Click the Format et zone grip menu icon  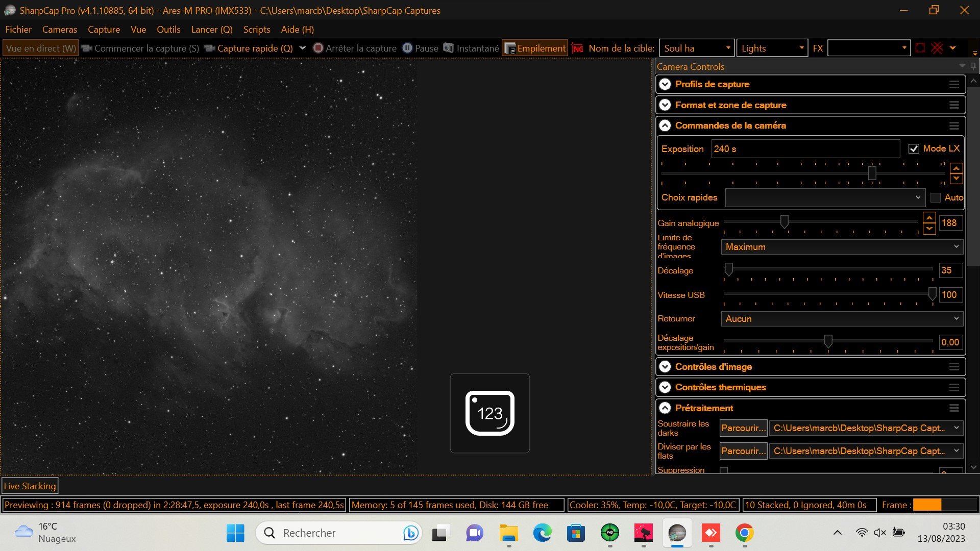point(954,105)
